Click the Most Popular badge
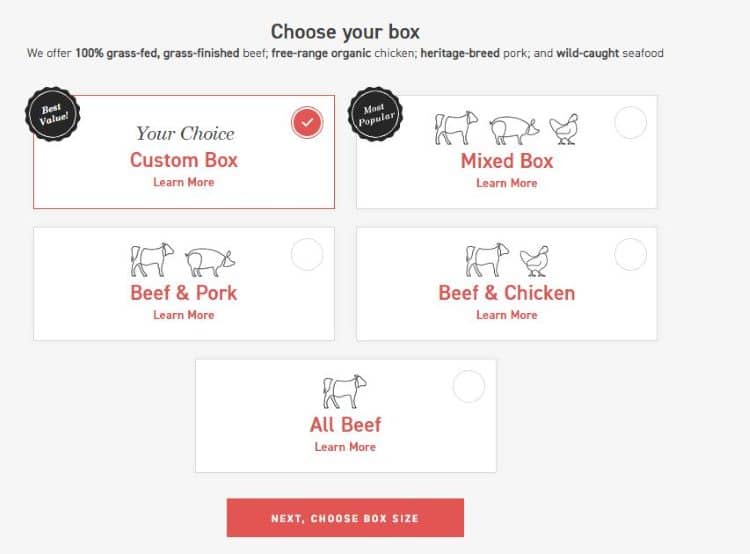750x554 pixels. pos(375,113)
